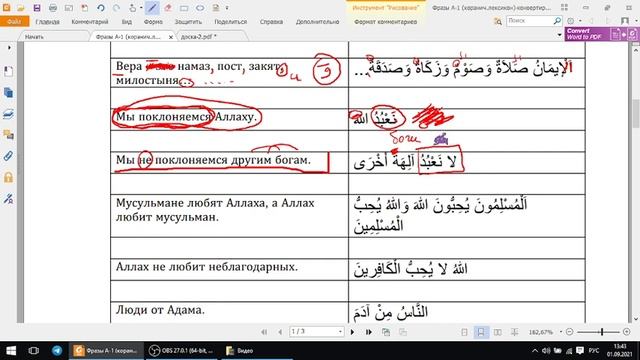640x360 pixels.
Task: Click the magnifier icon in search box
Action: [x=557, y=20]
